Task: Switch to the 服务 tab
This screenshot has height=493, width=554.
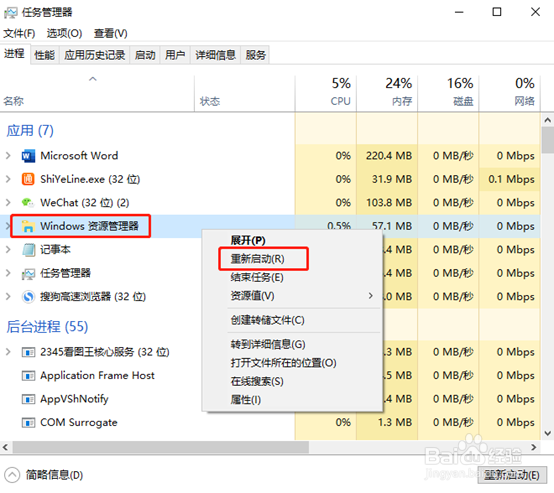Action: click(255, 55)
